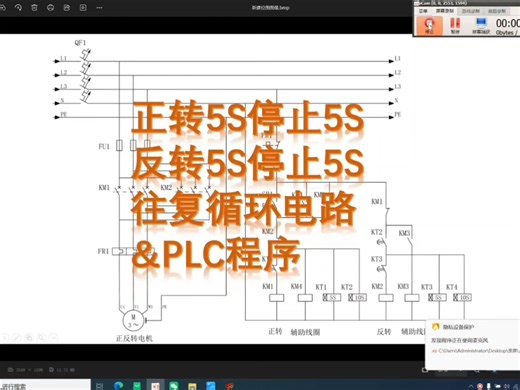This screenshot has width=520, height=390.
Task: Open File Explorer folder icon on taskbar
Action: (192, 386)
